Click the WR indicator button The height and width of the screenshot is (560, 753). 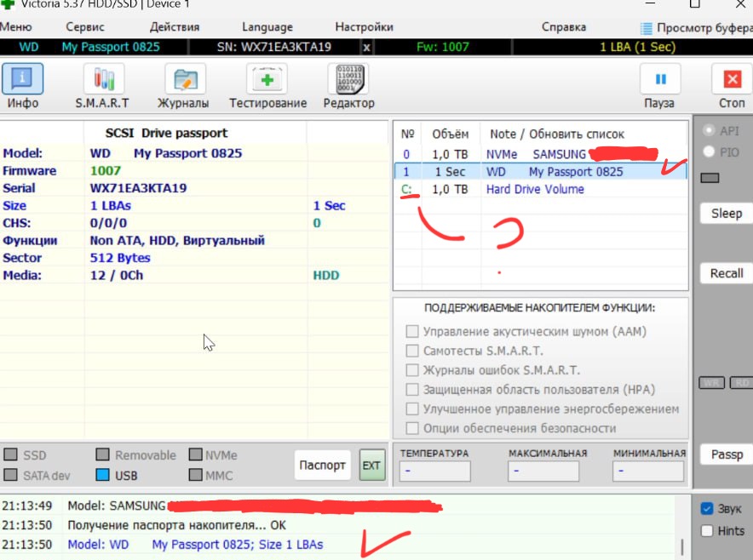pyautogui.click(x=711, y=382)
